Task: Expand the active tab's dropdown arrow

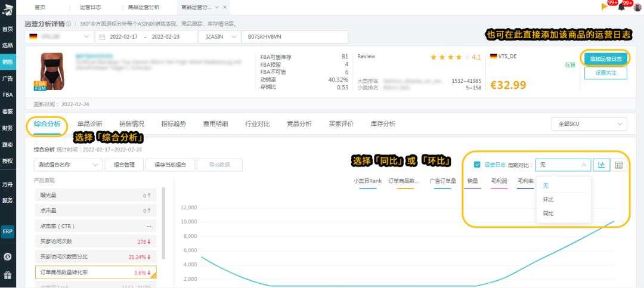Action: [x=217, y=7]
